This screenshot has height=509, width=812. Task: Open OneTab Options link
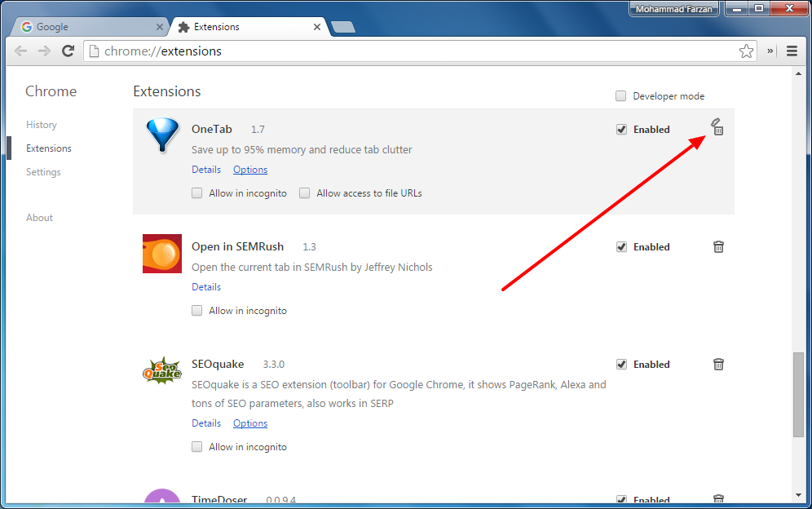pyautogui.click(x=250, y=170)
